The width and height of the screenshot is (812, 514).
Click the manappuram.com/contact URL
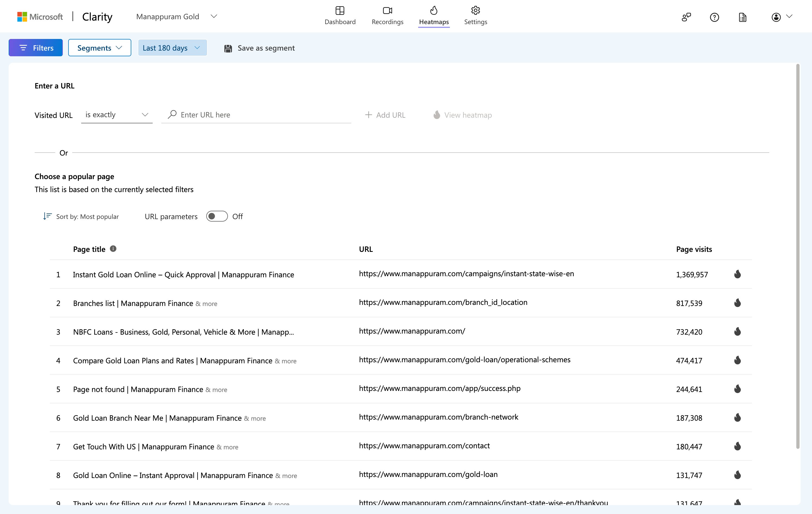coord(424,446)
